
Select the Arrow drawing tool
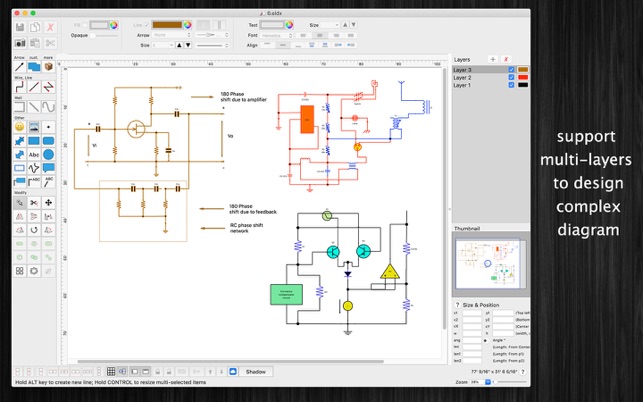coord(19,66)
